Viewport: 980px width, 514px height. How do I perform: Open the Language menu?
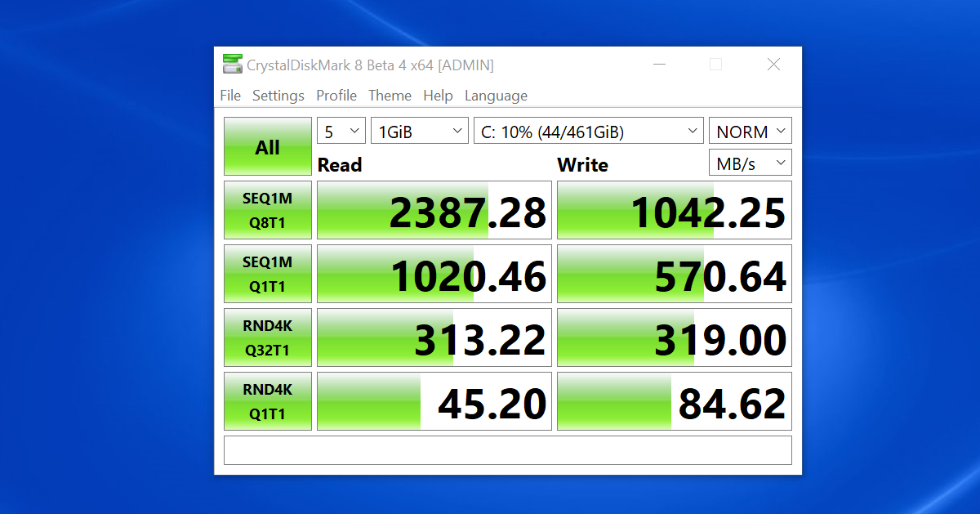[x=496, y=96]
